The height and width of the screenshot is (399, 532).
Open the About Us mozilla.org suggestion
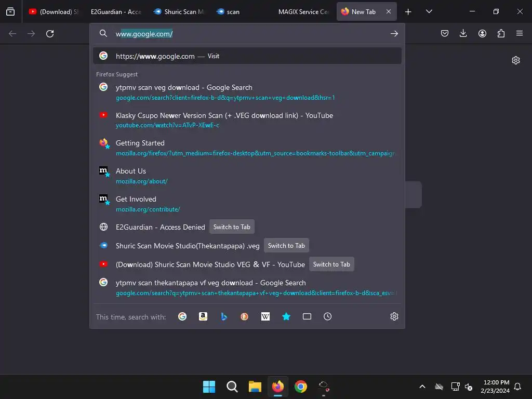(x=247, y=176)
